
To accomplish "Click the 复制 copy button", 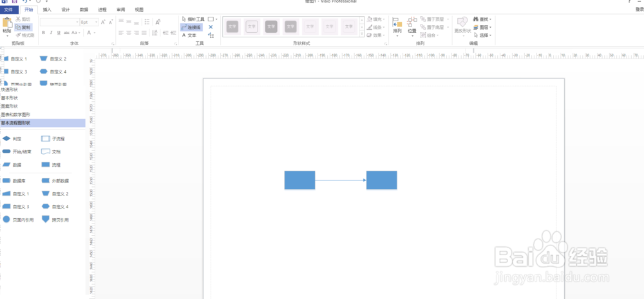I will point(23,27).
